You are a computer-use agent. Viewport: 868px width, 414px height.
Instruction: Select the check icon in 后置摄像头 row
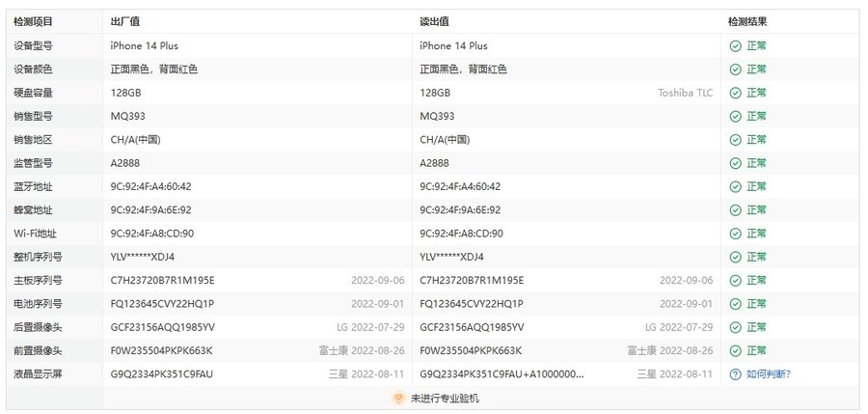pyautogui.click(x=735, y=327)
